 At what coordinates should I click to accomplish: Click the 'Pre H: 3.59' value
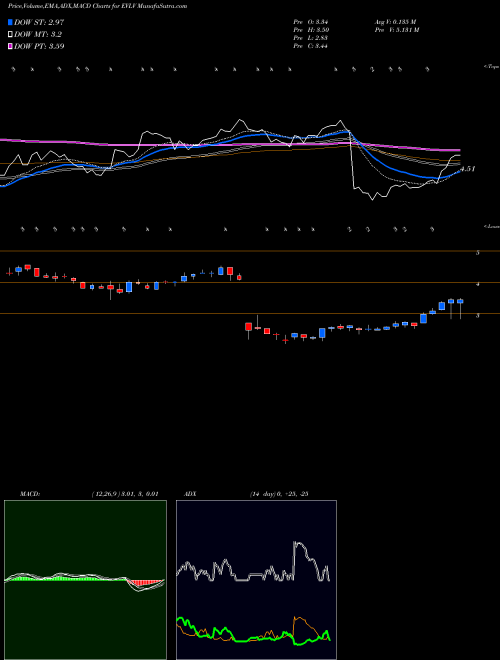click(311, 30)
